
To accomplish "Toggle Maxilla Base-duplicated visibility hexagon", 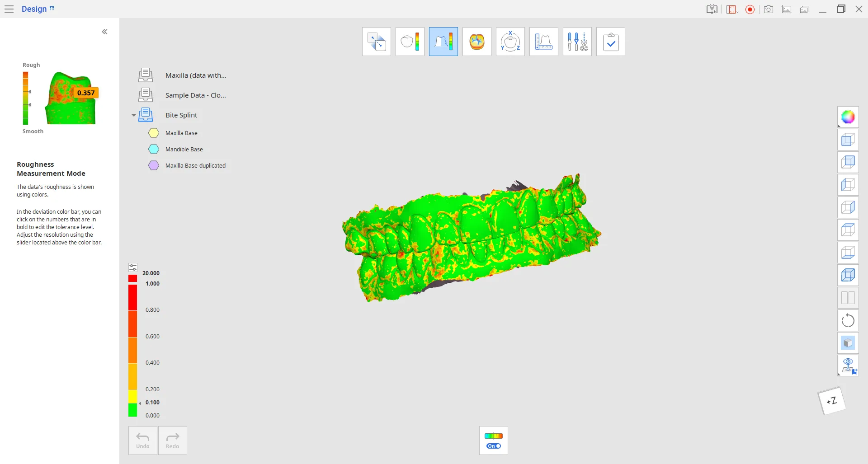I will [x=154, y=165].
